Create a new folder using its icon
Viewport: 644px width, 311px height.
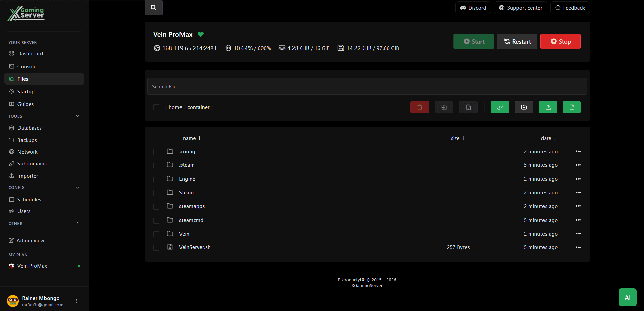click(524, 107)
